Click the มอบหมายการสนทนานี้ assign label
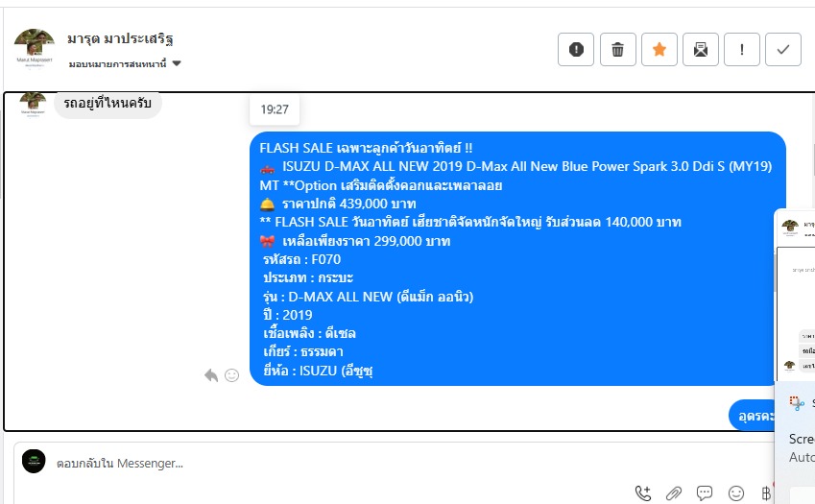Viewport: 815px width, 504px height. point(117,64)
